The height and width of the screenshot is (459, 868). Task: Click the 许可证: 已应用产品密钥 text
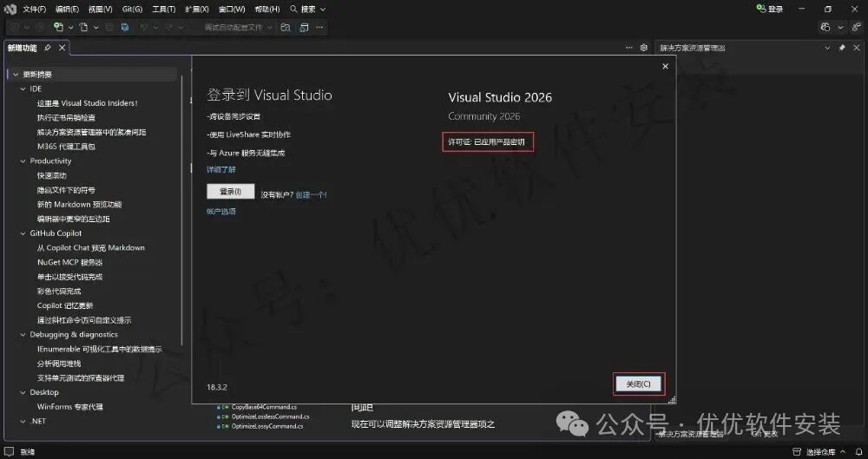487,142
